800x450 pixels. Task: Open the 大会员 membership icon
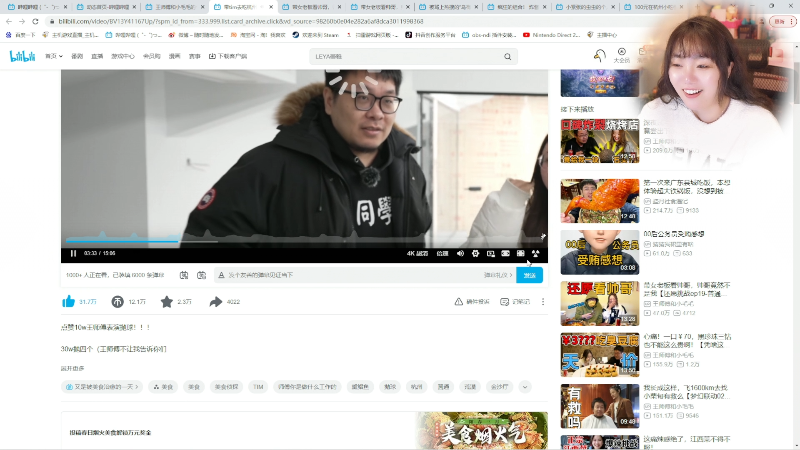621,55
